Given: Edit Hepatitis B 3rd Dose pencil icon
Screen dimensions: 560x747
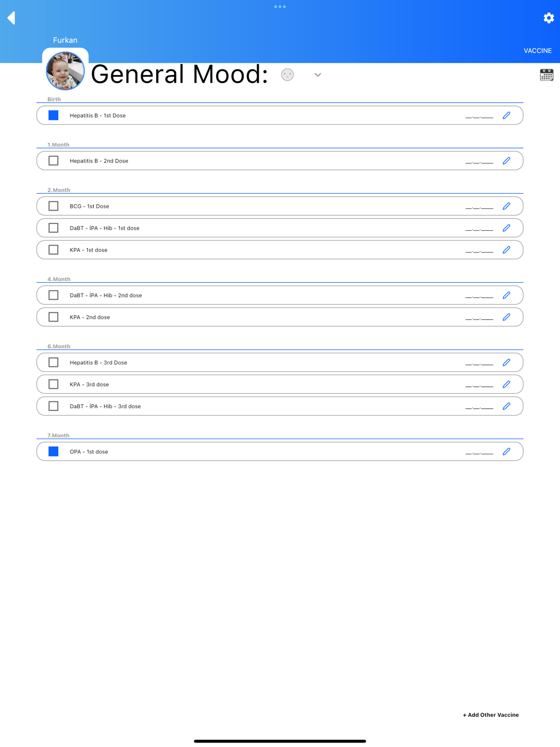Looking at the screenshot, I should (x=506, y=362).
